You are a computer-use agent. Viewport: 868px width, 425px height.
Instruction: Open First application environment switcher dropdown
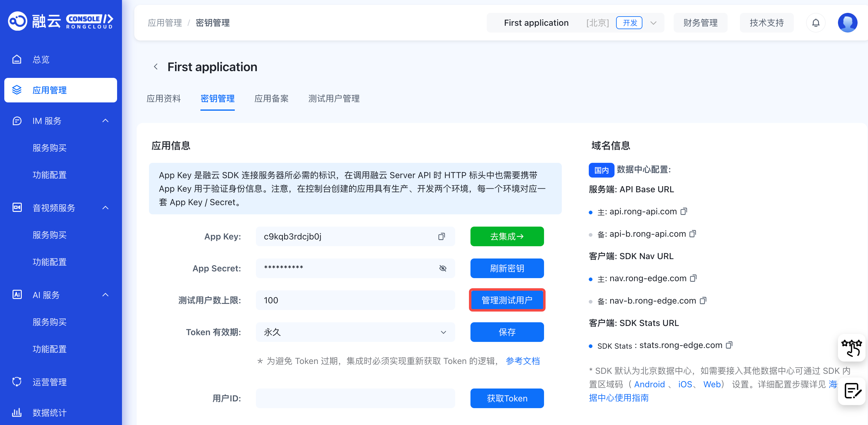click(653, 23)
